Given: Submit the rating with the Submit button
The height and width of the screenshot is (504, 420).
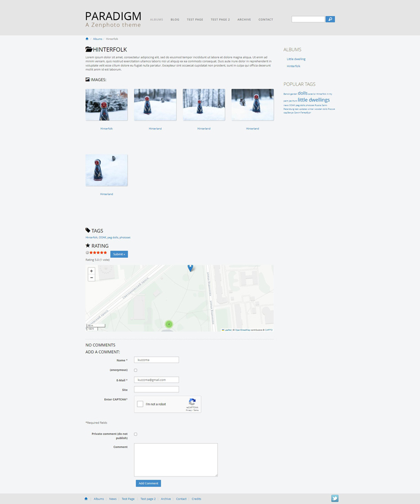Looking at the screenshot, I should coord(119,254).
